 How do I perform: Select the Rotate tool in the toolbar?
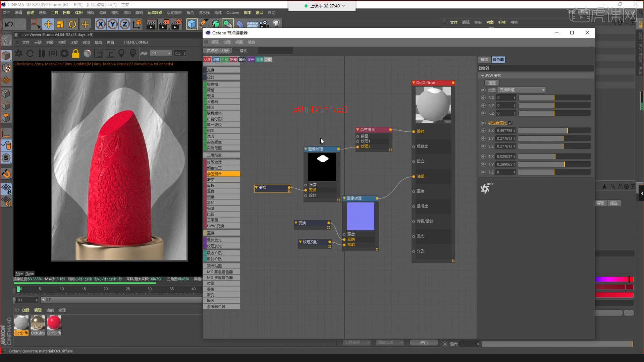pos(72,24)
